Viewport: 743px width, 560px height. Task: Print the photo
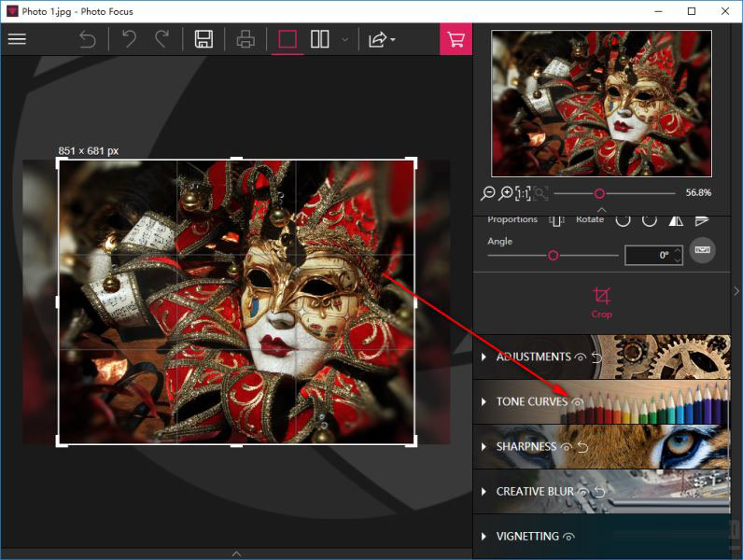245,39
